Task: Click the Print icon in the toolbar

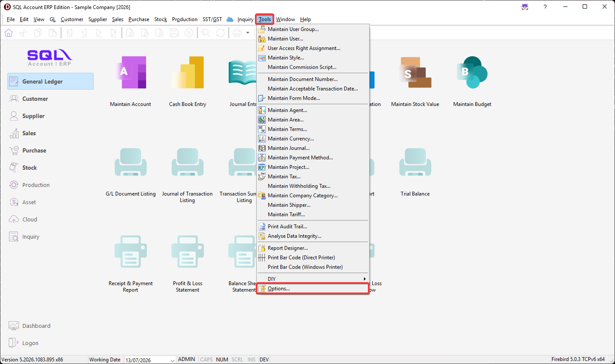Action: tap(237, 33)
